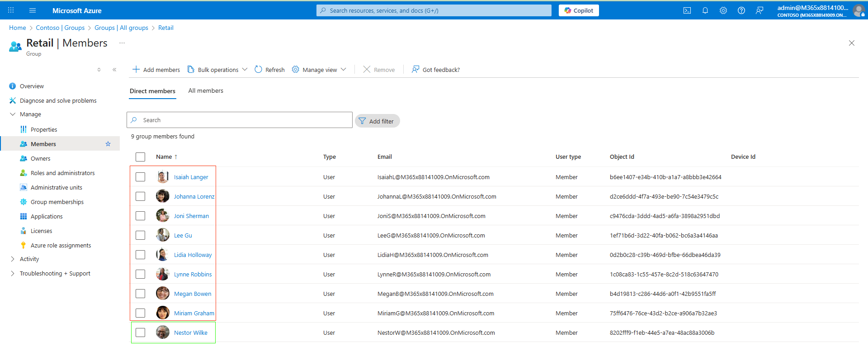Open portal settings gear icon
Viewport: 868px width, 361px height.
click(x=723, y=10)
